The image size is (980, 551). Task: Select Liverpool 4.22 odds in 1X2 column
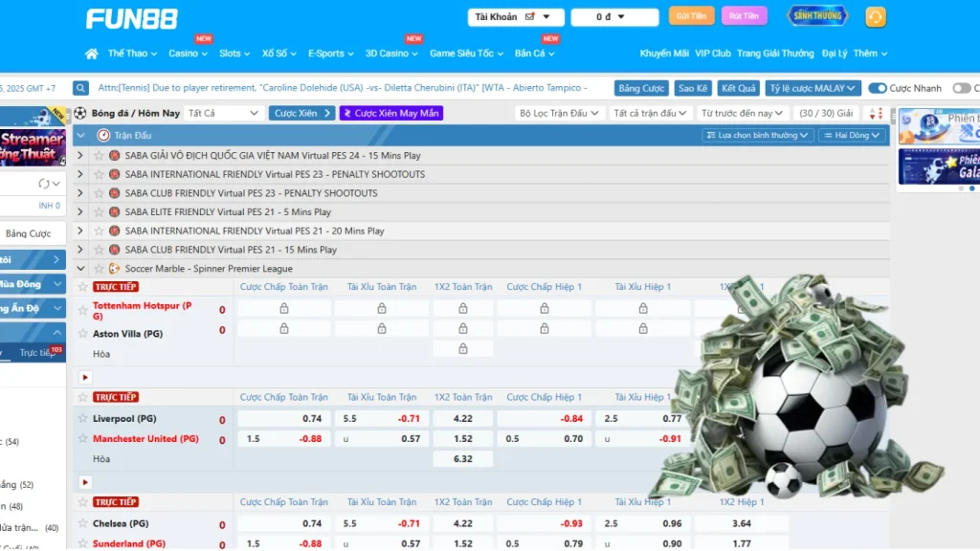point(463,419)
